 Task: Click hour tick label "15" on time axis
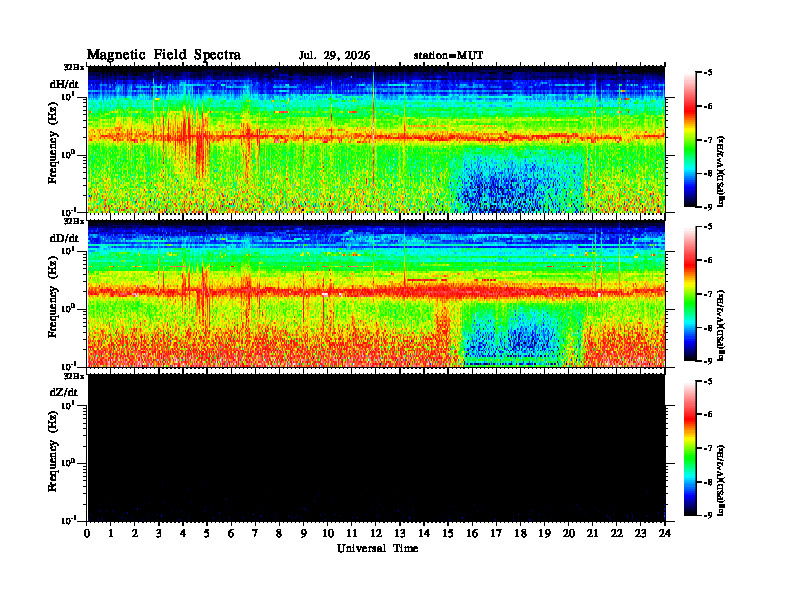coord(448,534)
